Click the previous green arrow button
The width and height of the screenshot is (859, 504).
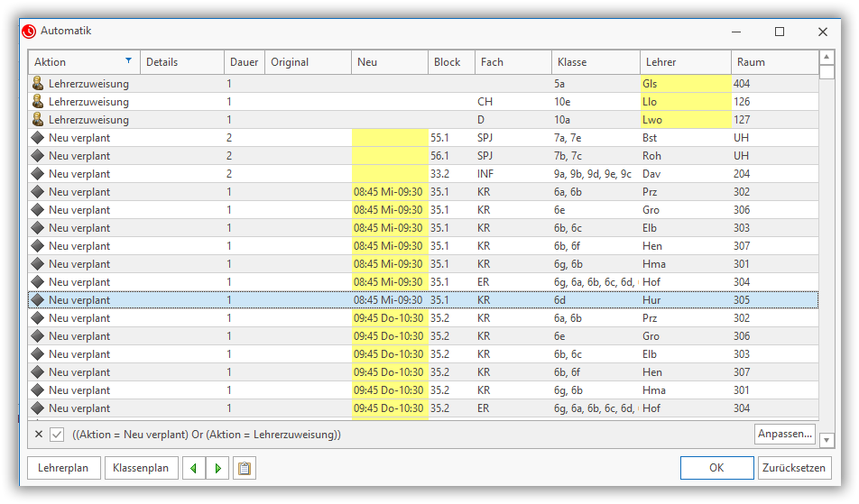(194, 468)
